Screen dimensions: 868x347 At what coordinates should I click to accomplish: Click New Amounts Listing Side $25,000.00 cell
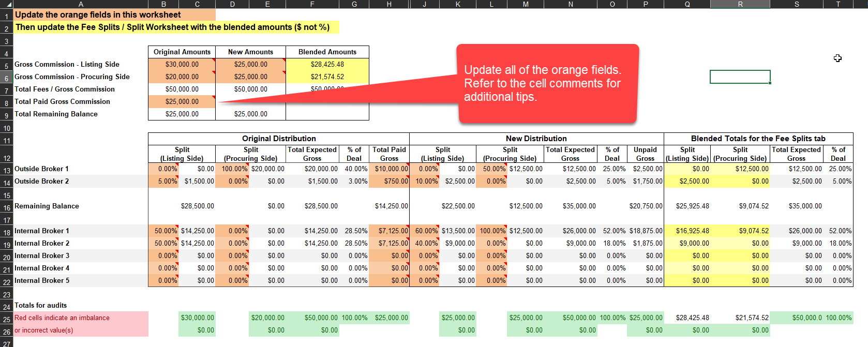250,65
